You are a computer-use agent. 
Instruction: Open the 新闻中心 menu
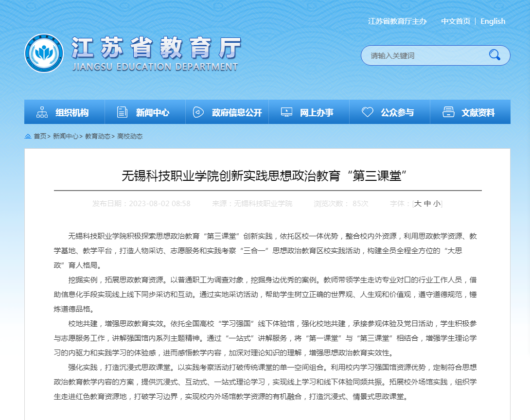(x=145, y=112)
